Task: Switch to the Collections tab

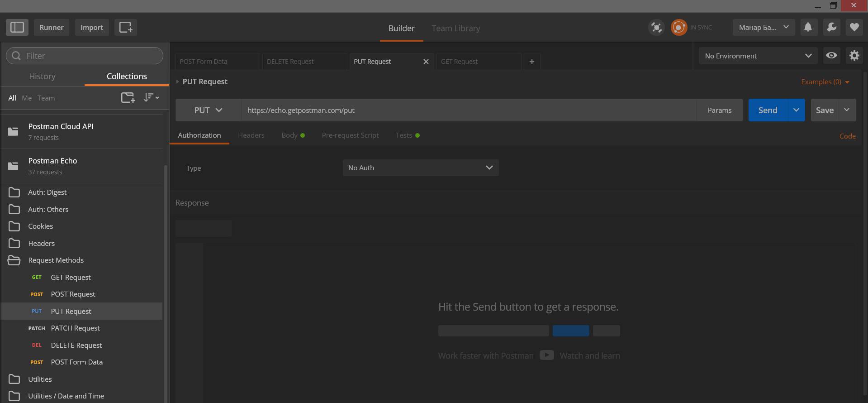Action: tap(127, 76)
